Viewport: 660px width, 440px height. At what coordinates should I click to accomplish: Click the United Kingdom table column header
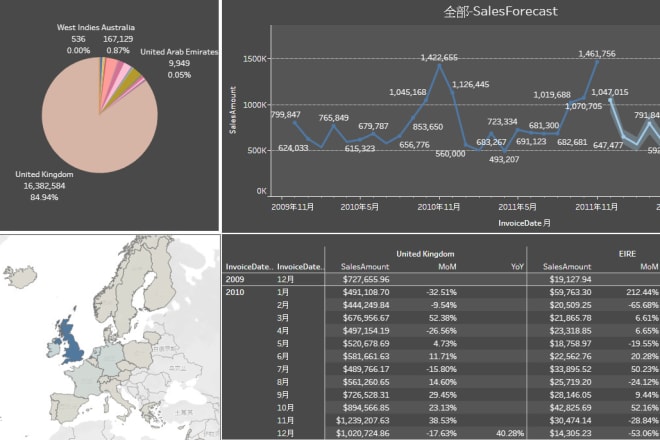click(425, 254)
